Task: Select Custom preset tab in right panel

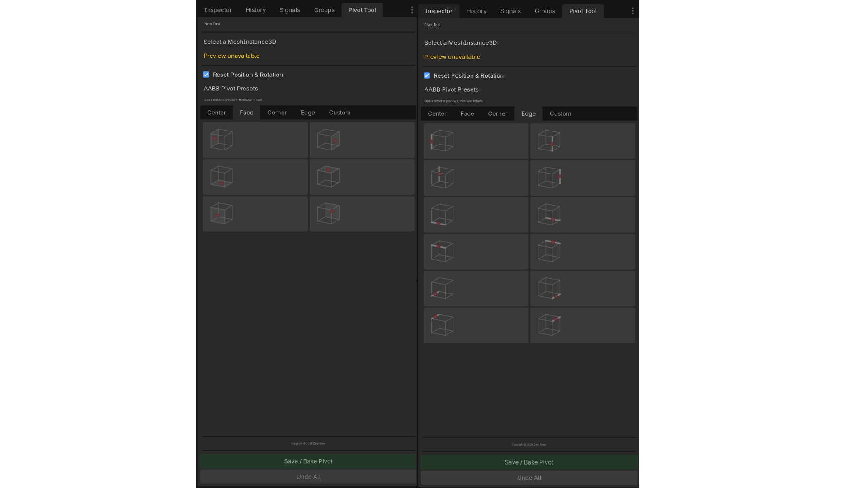Action: (560, 113)
